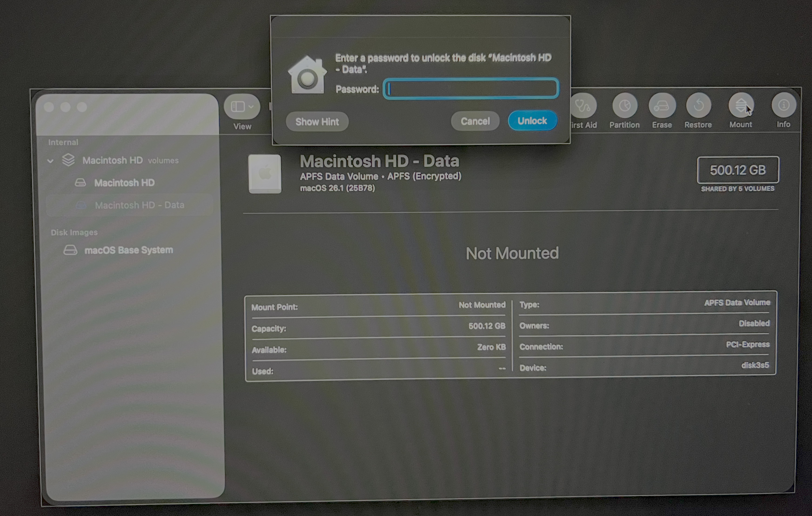Viewport: 812px width, 516px height.
Task: Click the 500.12 GB capacity badge
Action: (x=738, y=170)
